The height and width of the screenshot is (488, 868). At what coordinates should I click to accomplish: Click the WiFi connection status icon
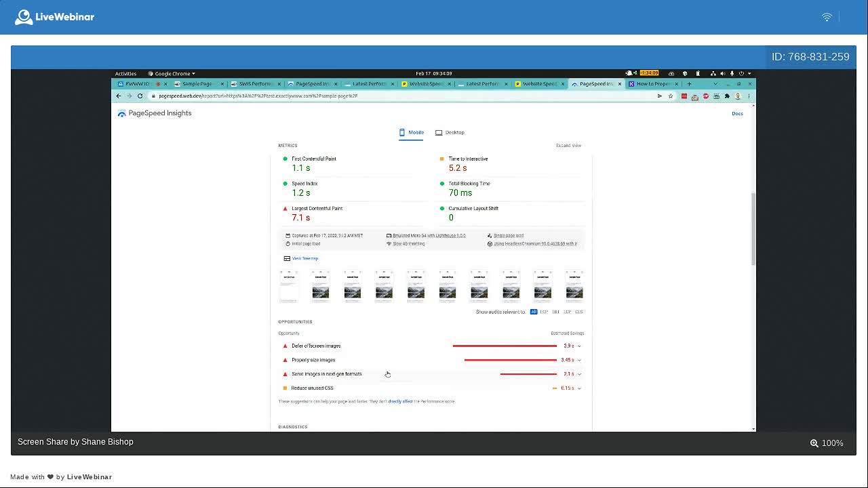point(827,17)
